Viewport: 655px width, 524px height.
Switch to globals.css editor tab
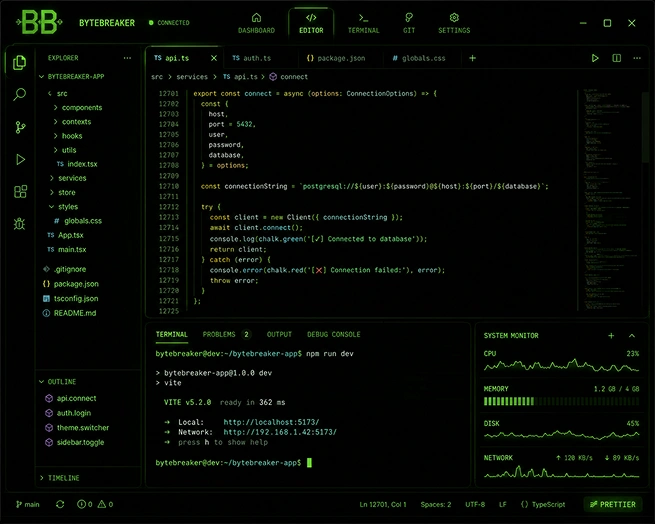click(x=419, y=58)
